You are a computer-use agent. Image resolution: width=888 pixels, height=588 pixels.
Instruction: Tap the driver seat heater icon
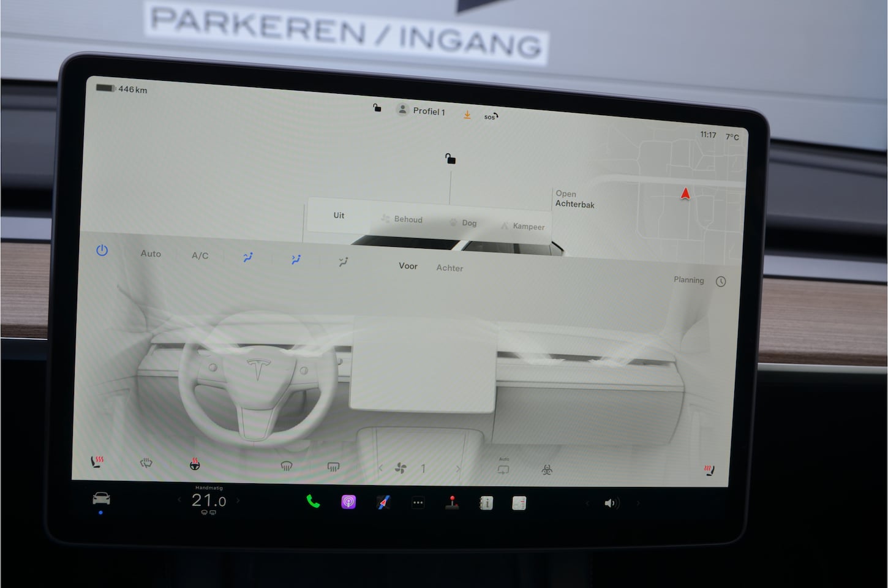pyautogui.click(x=97, y=461)
